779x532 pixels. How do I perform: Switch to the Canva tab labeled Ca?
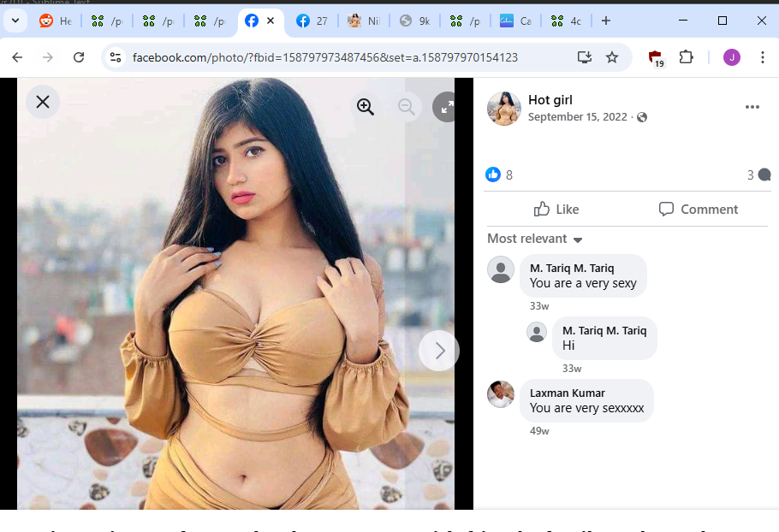point(516,21)
